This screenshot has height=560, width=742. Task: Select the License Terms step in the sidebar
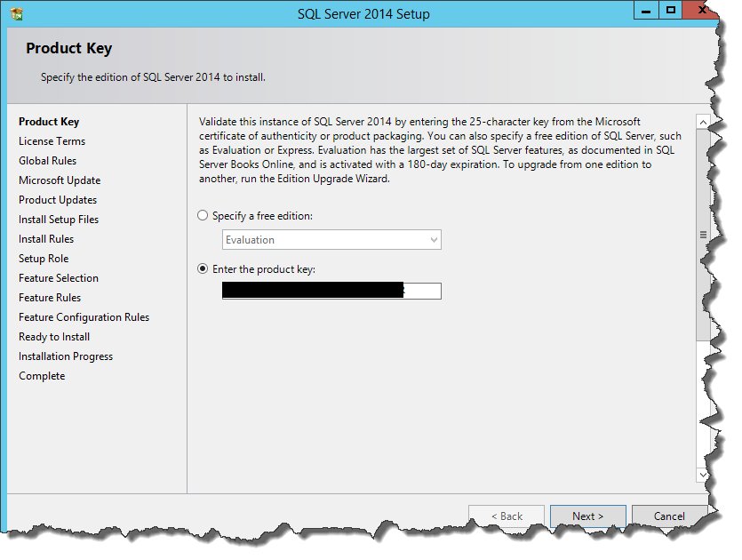coord(52,141)
